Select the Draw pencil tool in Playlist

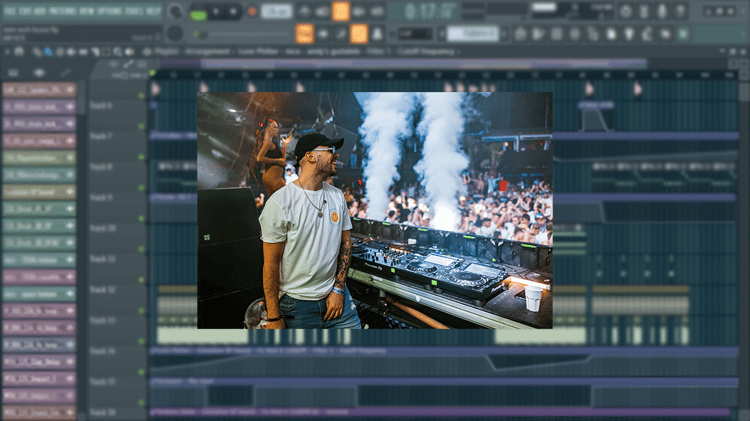click(37, 52)
